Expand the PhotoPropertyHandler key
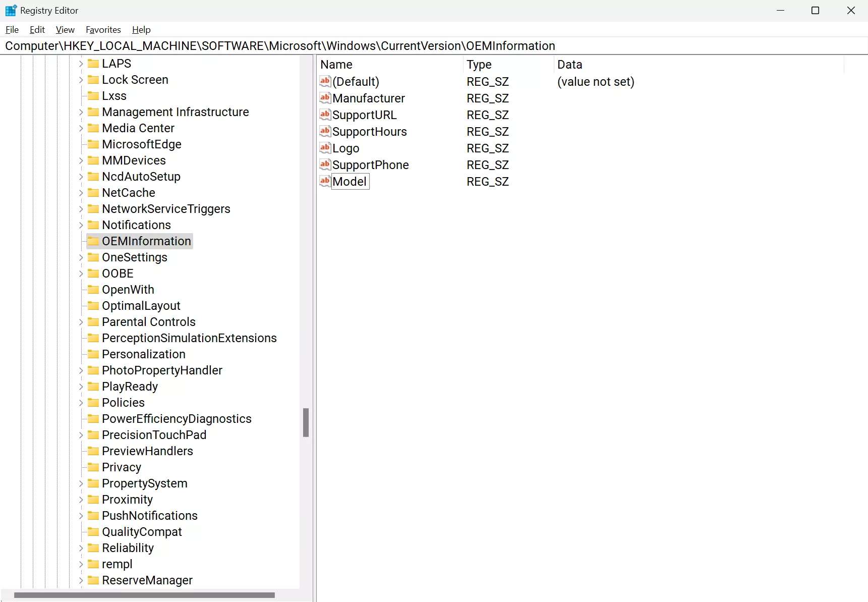 (x=81, y=370)
